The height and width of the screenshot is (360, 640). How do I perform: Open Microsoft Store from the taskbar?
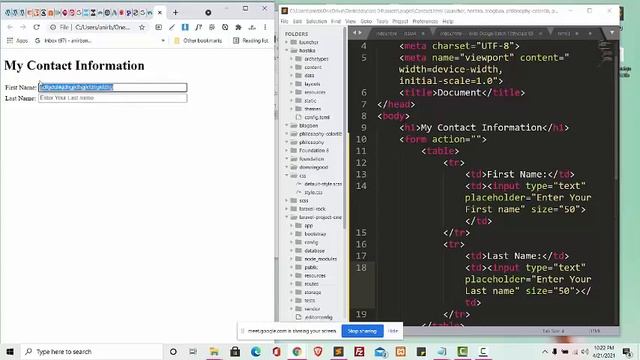[235, 351]
